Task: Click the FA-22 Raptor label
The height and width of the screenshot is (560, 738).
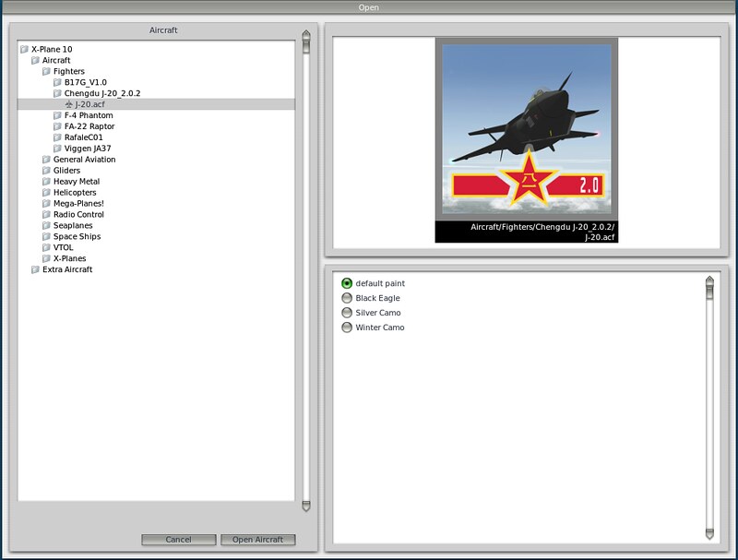Action: tap(89, 126)
